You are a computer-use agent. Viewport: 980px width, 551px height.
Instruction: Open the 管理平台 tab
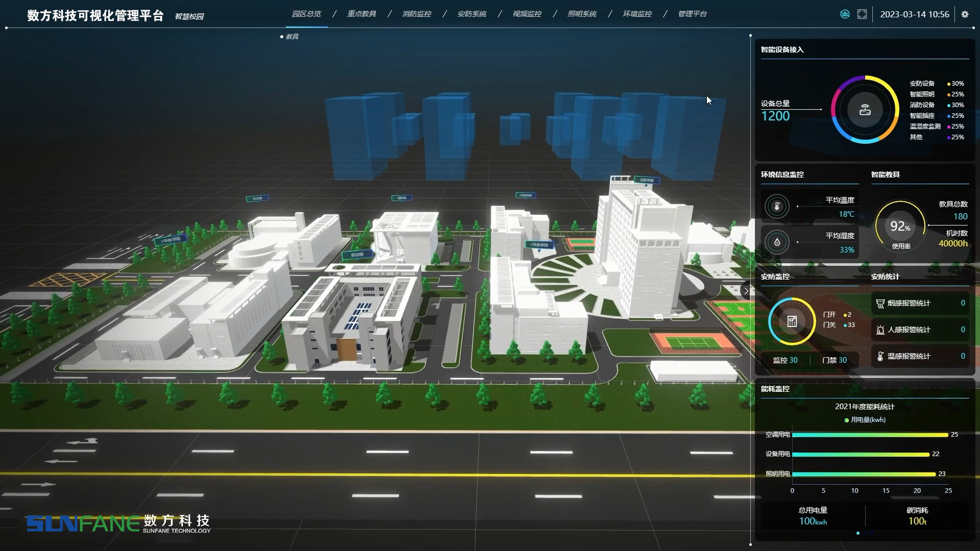[x=692, y=14]
